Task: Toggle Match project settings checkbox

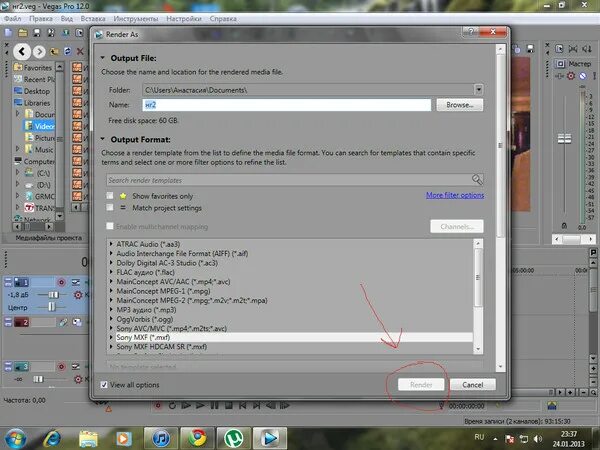Action: 110,207
